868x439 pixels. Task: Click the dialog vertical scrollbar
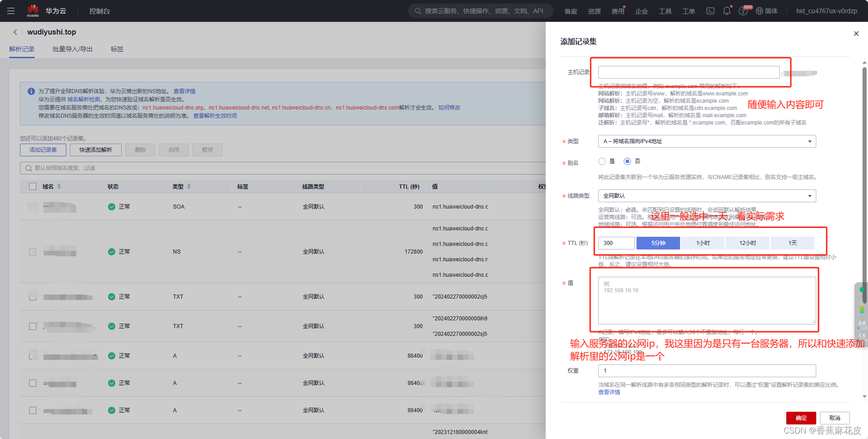(x=864, y=185)
